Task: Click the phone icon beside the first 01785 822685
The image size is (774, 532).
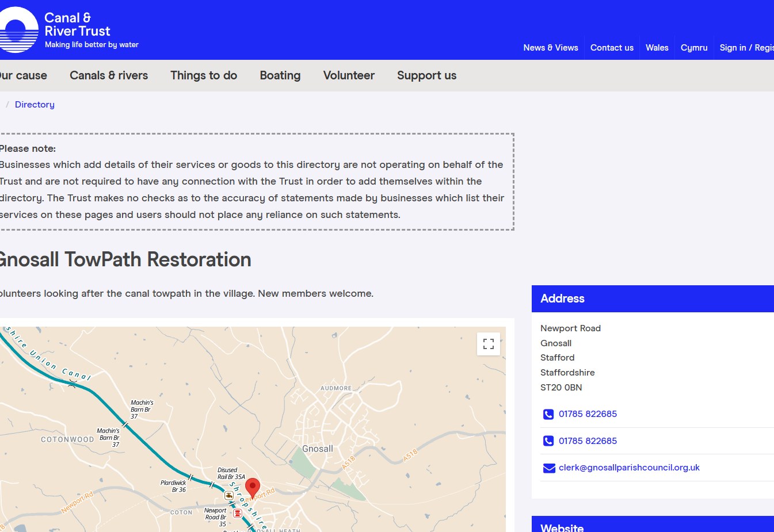Action: 548,414
